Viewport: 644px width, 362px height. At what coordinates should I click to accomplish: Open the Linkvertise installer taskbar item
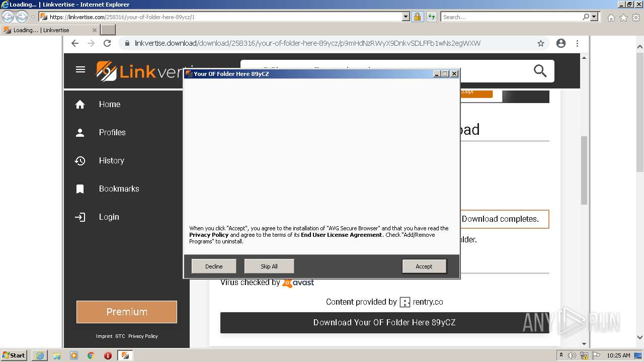point(125,355)
